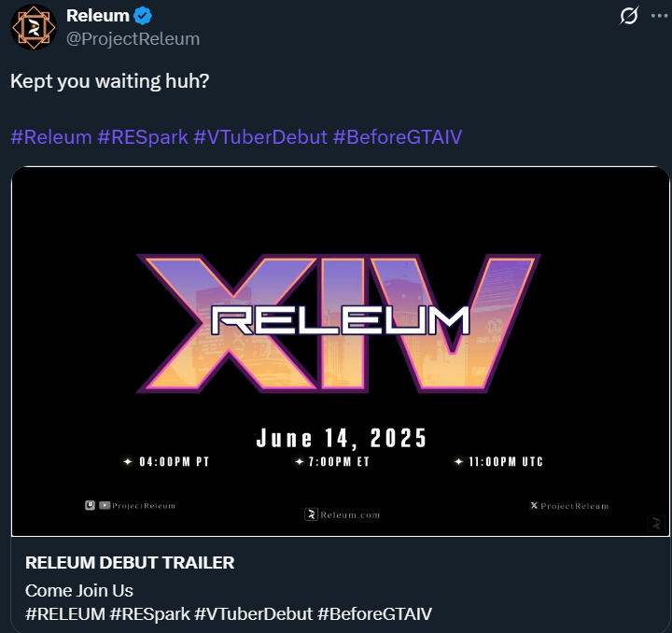Follow the #RESpark hashtag in the post
This screenshot has width=672, height=633.
click(x=142, y=137)
